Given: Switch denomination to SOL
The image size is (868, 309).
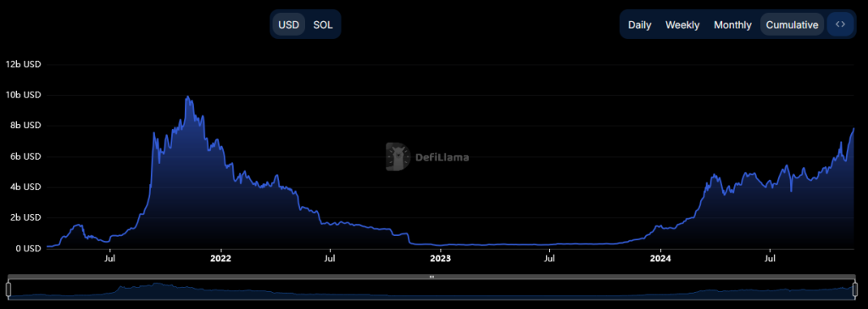Looking at the screenshot, I should click(x=323, y=25).
